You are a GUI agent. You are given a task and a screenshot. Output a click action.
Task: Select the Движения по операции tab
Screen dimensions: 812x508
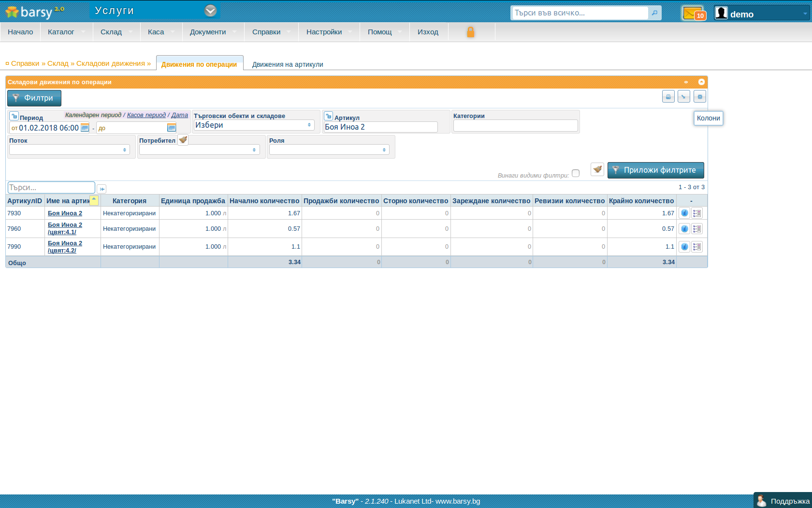click(199, 64)
